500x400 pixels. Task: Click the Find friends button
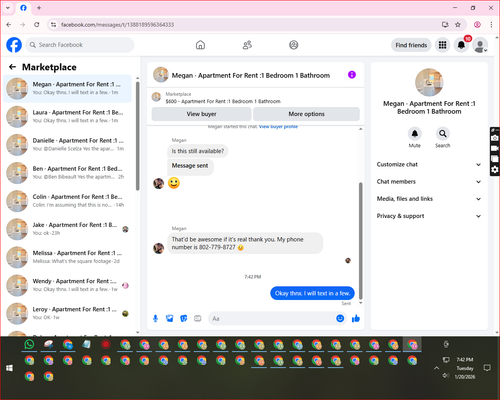click(411, 45)
